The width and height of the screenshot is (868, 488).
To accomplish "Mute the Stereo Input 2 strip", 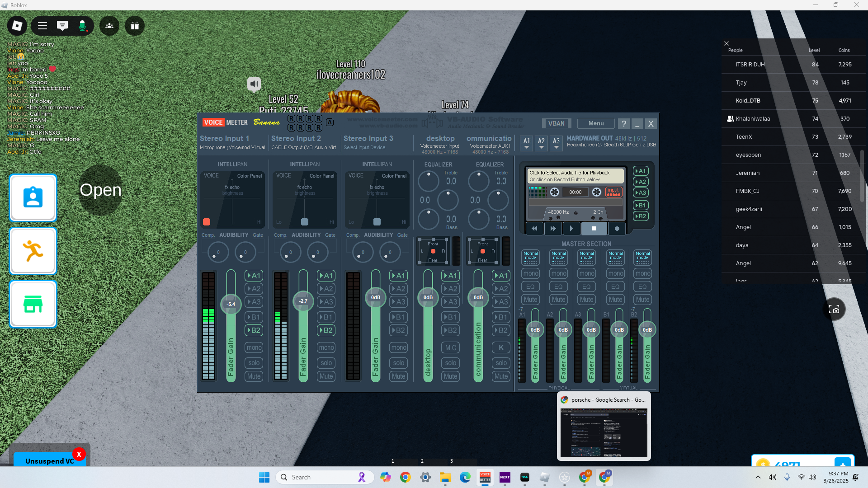I will [x=326, y=376].
